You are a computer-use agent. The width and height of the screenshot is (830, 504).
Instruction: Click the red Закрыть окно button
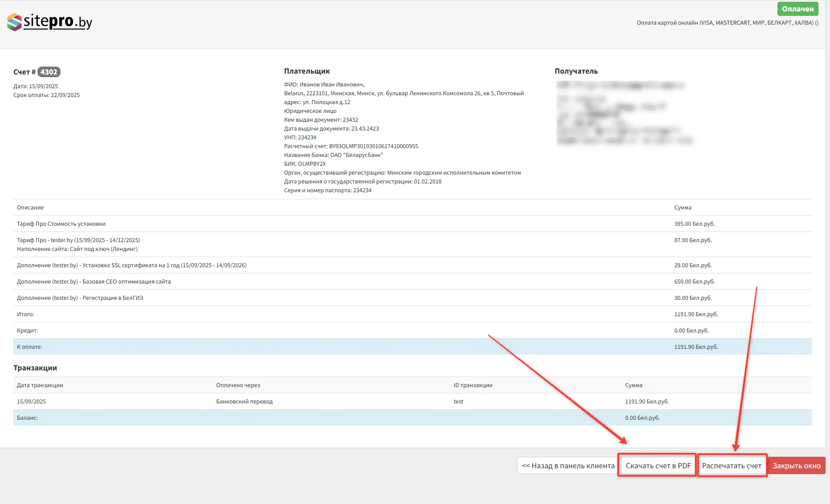tap(796, 466)
